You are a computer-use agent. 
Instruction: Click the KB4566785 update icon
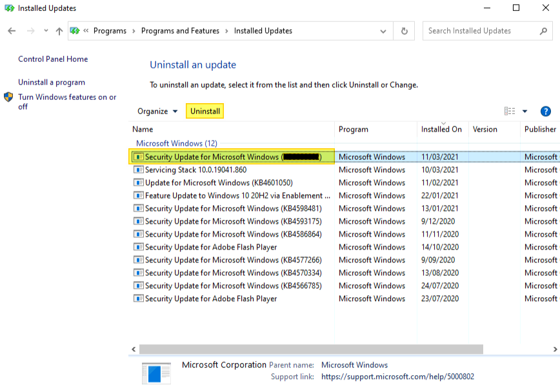[x=138, y=285]
